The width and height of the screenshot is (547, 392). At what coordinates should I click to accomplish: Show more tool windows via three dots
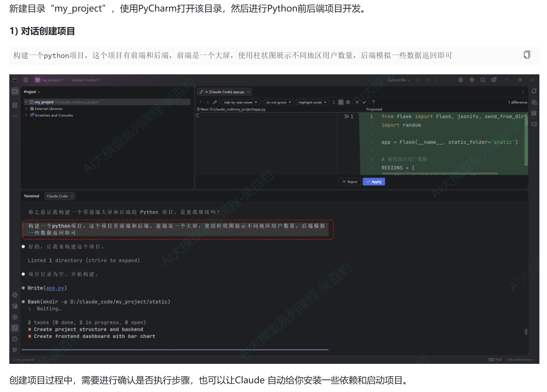pyautogui.click(x=15, y=116)
